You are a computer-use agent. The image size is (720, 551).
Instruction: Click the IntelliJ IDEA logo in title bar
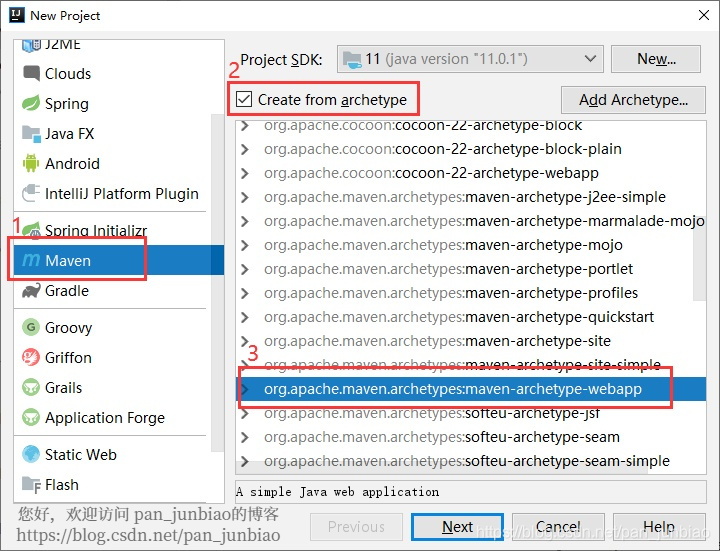[x=17, y=15]
